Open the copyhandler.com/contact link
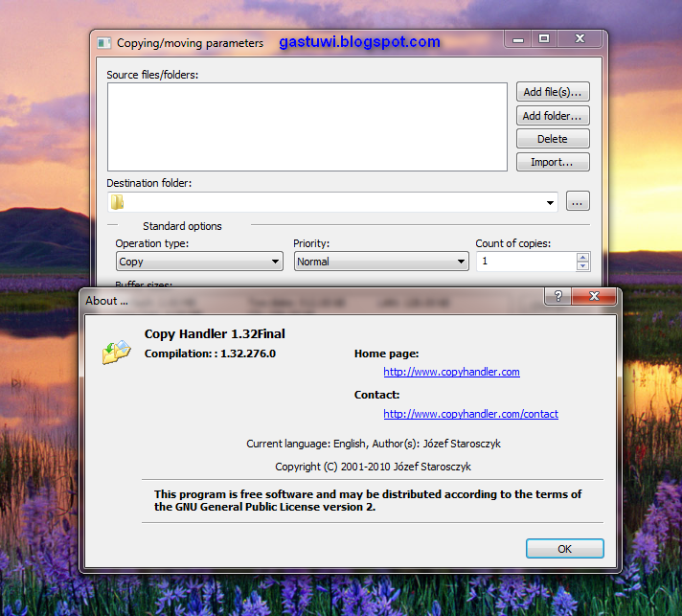The width and height of the screenshot is (682, 616). point(470,414)
